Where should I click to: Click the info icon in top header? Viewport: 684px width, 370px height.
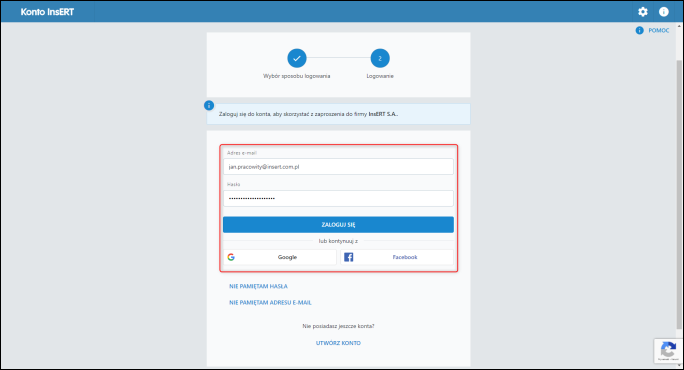pos(663,12)
